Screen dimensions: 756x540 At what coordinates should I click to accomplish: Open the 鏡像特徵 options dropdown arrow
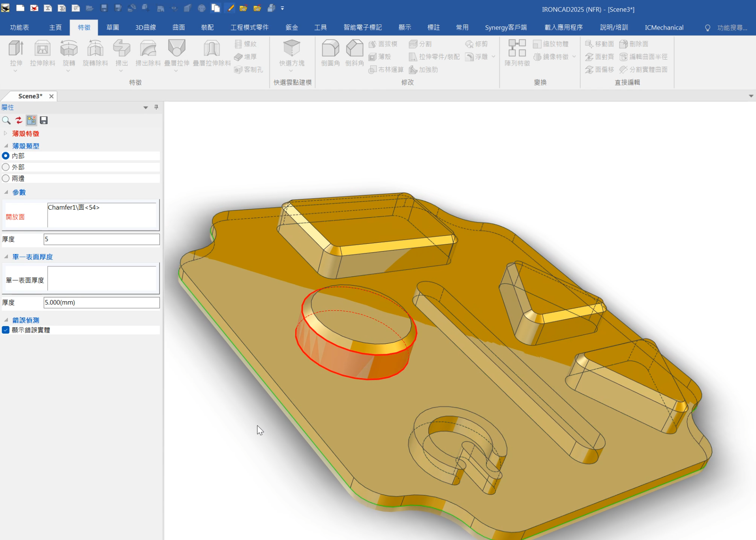574,57
